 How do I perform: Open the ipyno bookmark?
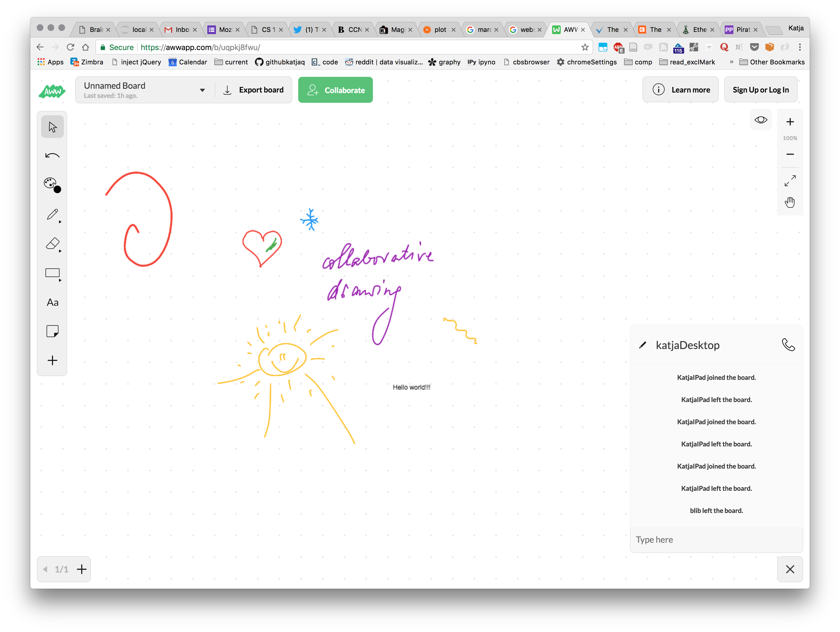coord(481,62)
